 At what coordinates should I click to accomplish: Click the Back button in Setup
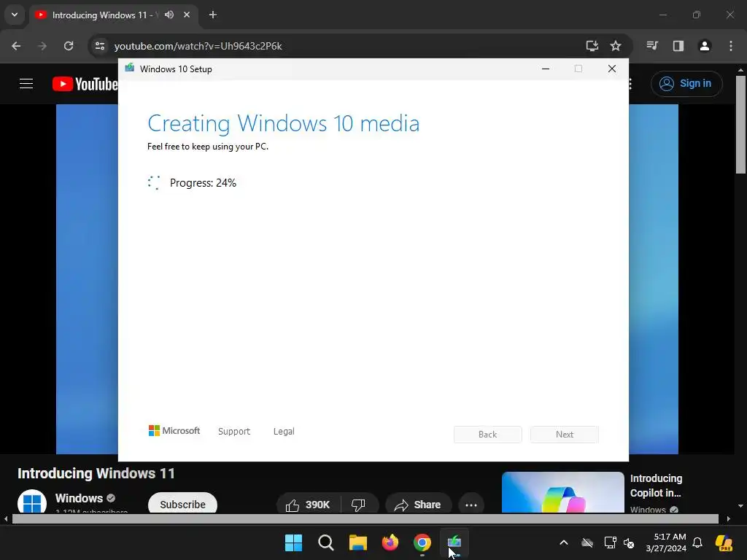pos(487,435)
